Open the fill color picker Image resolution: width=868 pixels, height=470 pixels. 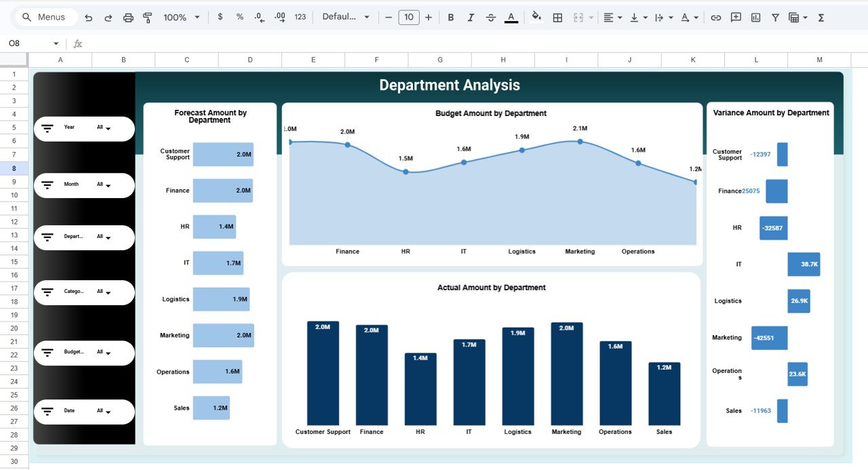[x=536, y=18]
